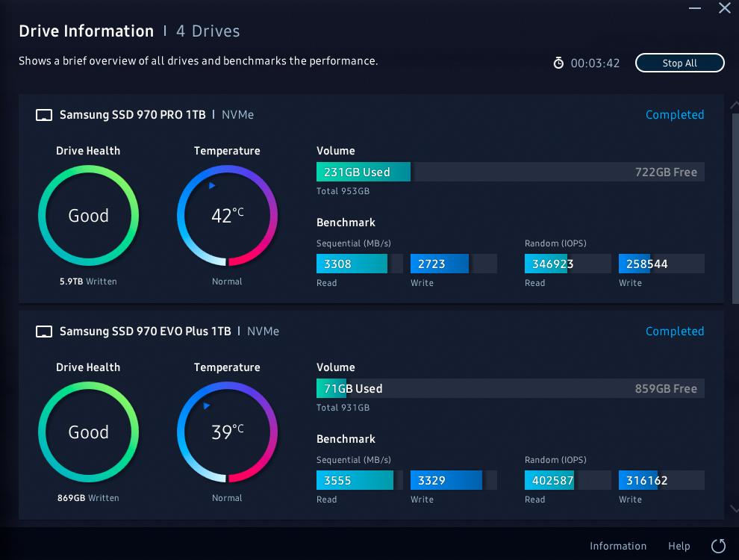This screenshot has width=739, height=560.
Task: Click the 00:03:42 elapsed time
Action: (x=595, y=63)
